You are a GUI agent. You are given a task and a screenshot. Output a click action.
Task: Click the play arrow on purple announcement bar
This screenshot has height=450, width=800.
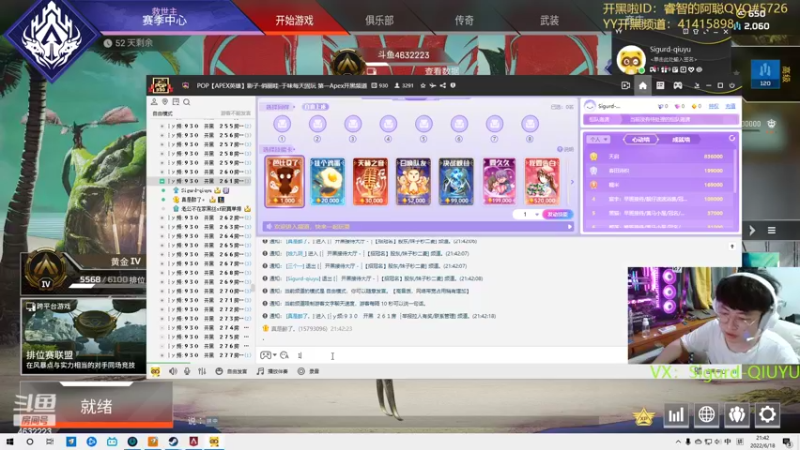point(570,227)
